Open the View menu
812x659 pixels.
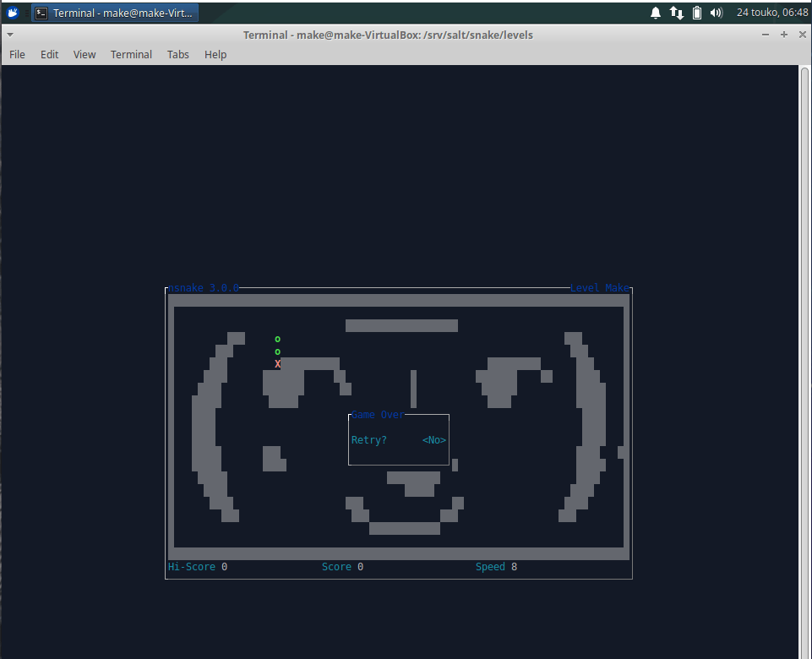click(x=84, y=54)
